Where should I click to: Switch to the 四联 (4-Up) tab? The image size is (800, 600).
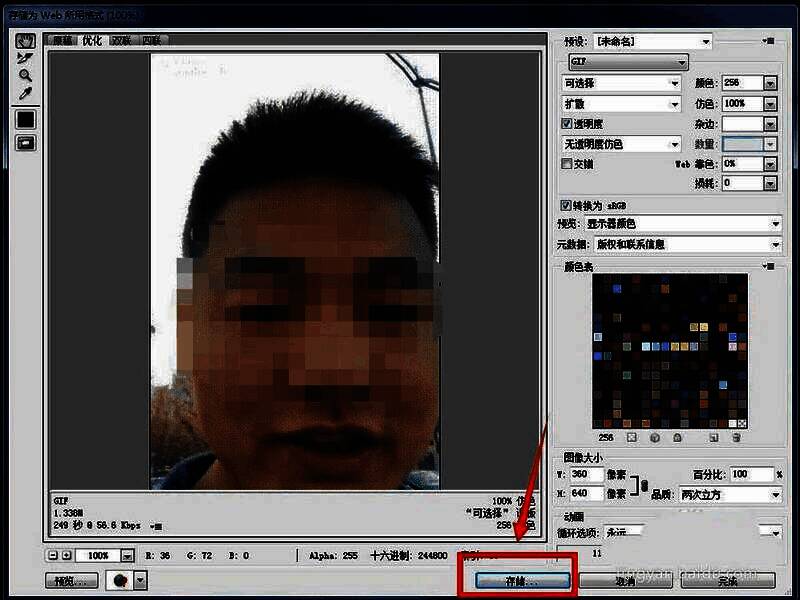(152, 41)
